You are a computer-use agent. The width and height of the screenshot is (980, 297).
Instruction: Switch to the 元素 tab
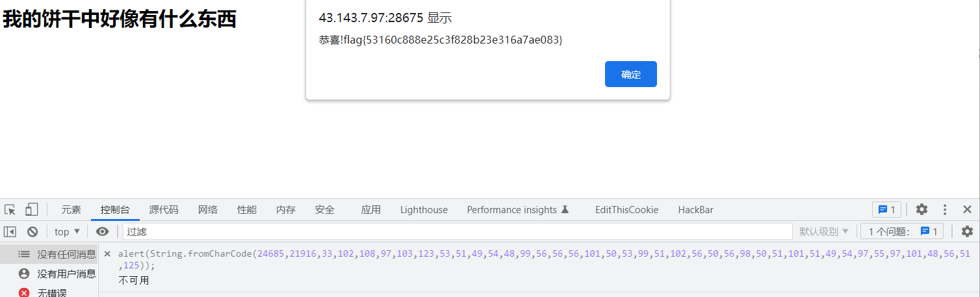[71, 210]
